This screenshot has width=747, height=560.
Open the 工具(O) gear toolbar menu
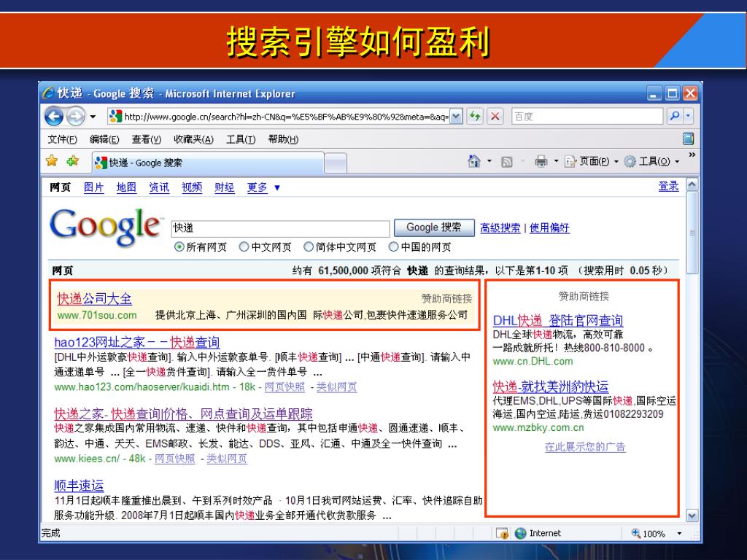coord(651,161)
